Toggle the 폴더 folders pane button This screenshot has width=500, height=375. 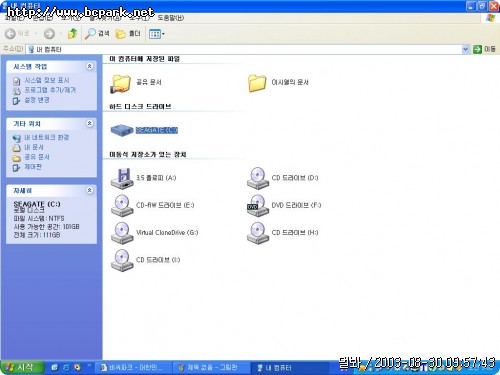(128, 33)
